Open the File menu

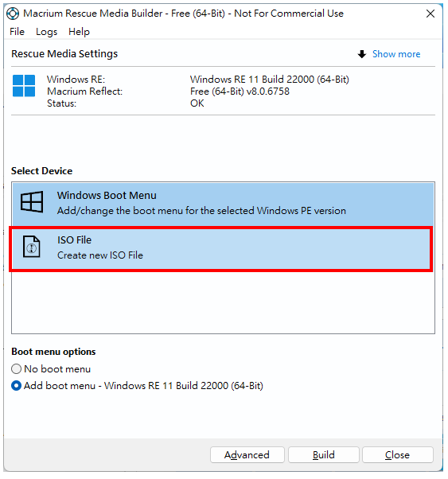pos(18,32)
